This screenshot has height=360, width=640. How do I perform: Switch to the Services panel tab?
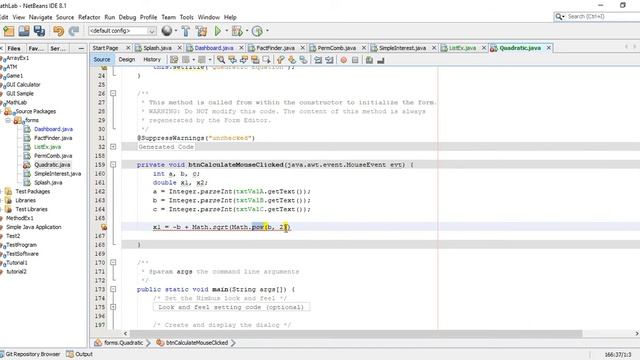(x=58, y=48)
